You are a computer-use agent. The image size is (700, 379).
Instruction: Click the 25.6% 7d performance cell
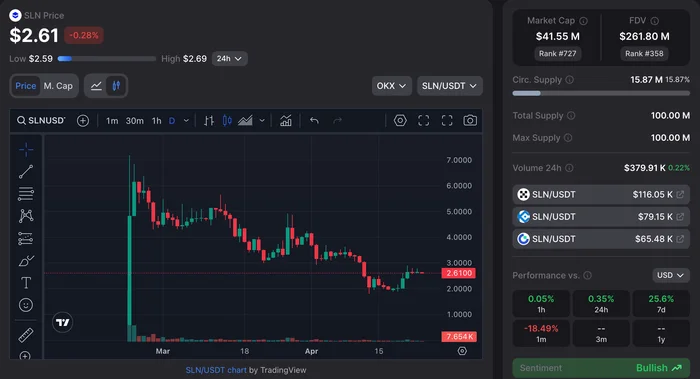(x=661, y=304)
